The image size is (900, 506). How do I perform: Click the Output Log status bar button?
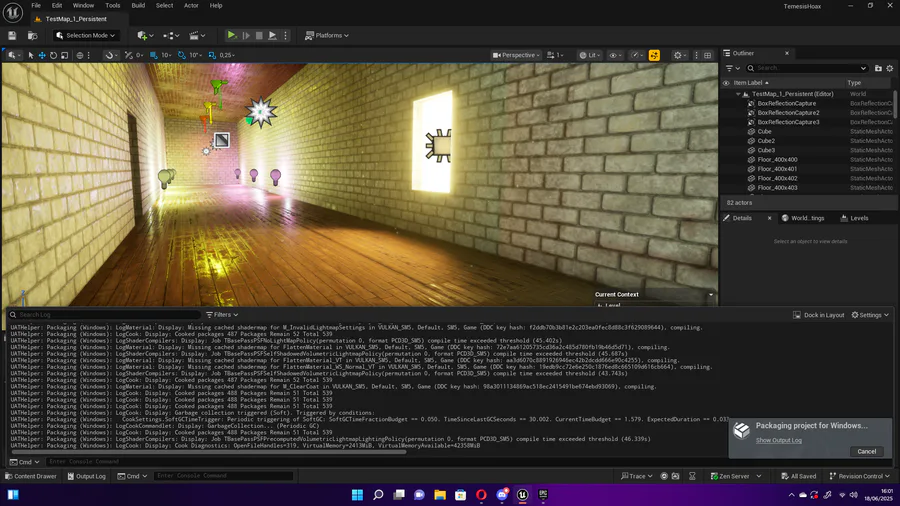[87, 476]
